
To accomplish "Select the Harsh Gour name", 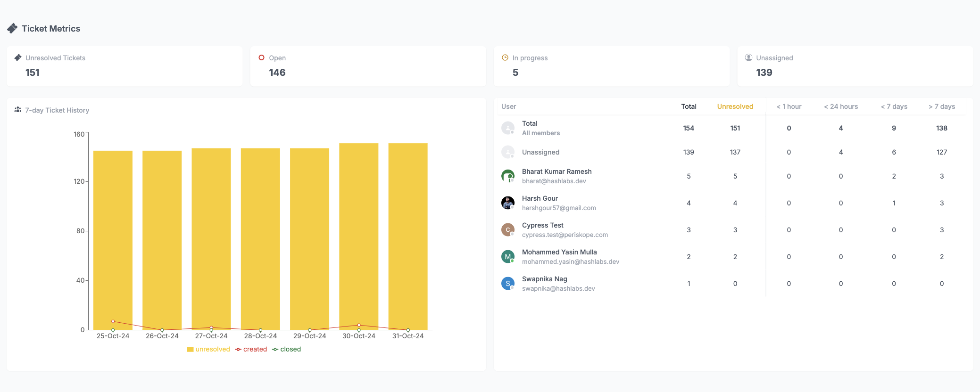I will [x=540, y=198].
